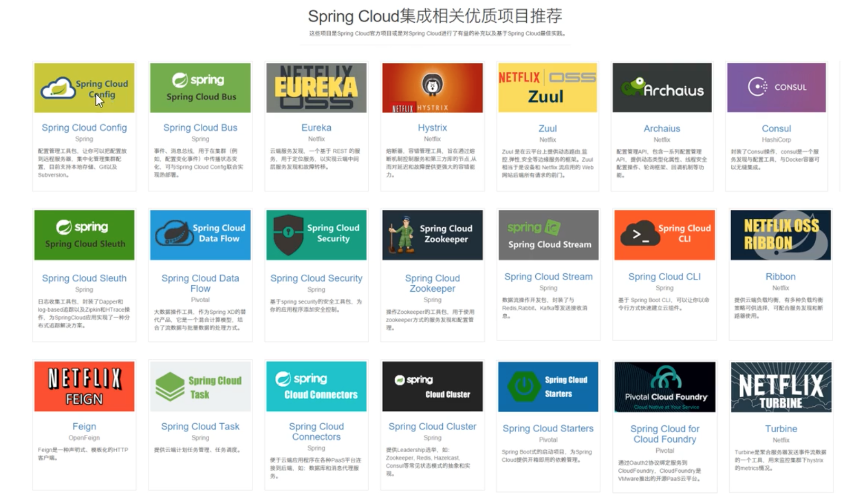Click the Spring Cloud Data Flow banner
Image resolution: width=857 pixels, height=504 pixels.
tap(200, 235)
